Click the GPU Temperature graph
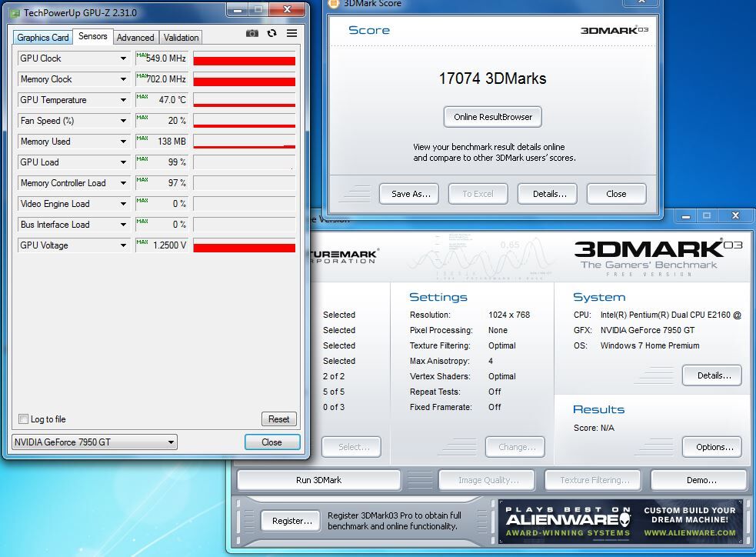 click(x=244, y=100)
